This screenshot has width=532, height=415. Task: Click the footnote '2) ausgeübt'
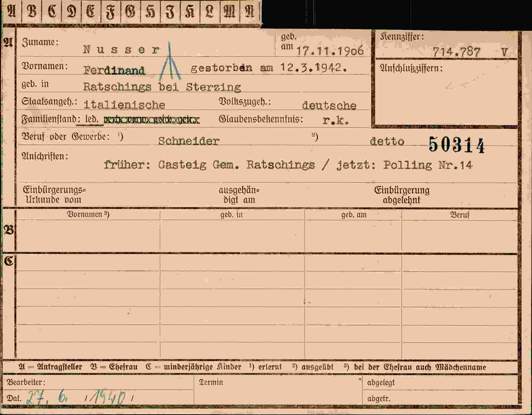point(312,367)
